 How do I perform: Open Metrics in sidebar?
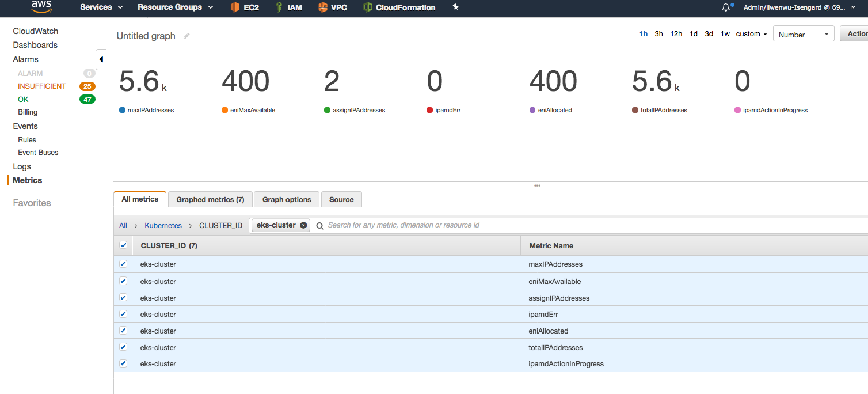point(28,180)
